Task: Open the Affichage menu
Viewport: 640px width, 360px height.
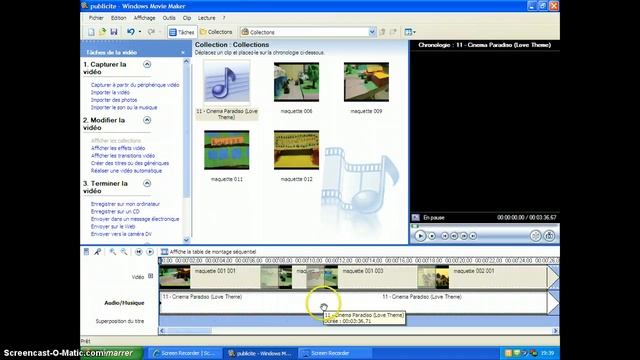Action: click(144, 18)
